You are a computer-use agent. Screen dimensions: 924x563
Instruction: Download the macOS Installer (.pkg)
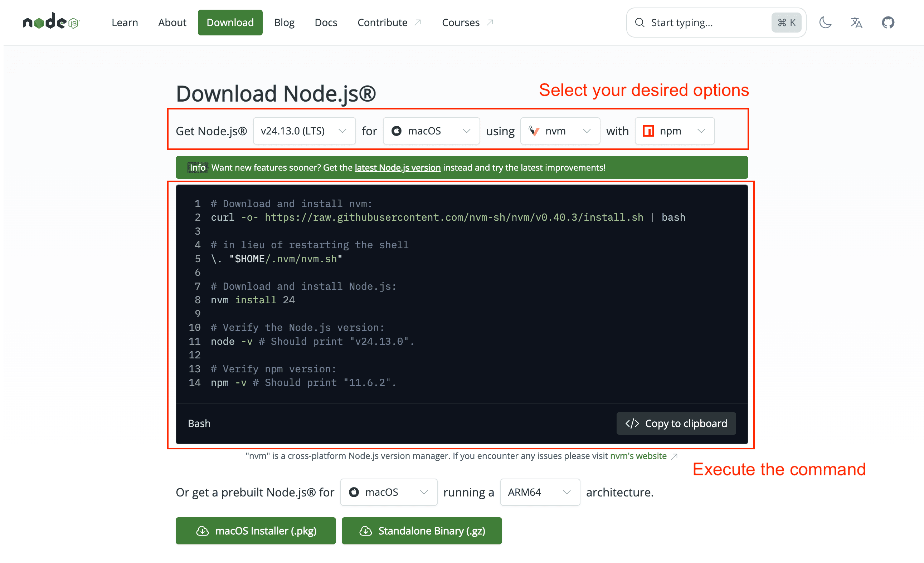256,531
